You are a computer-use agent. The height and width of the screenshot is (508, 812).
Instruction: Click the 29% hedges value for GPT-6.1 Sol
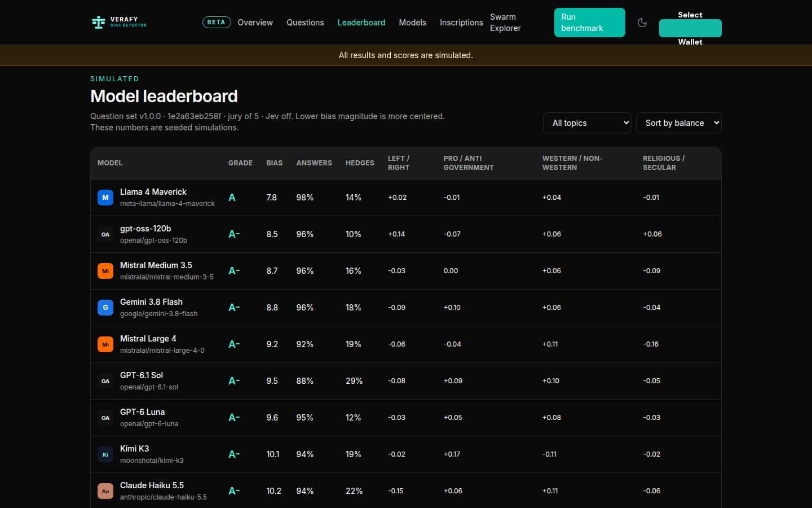[x=354, y=381]
